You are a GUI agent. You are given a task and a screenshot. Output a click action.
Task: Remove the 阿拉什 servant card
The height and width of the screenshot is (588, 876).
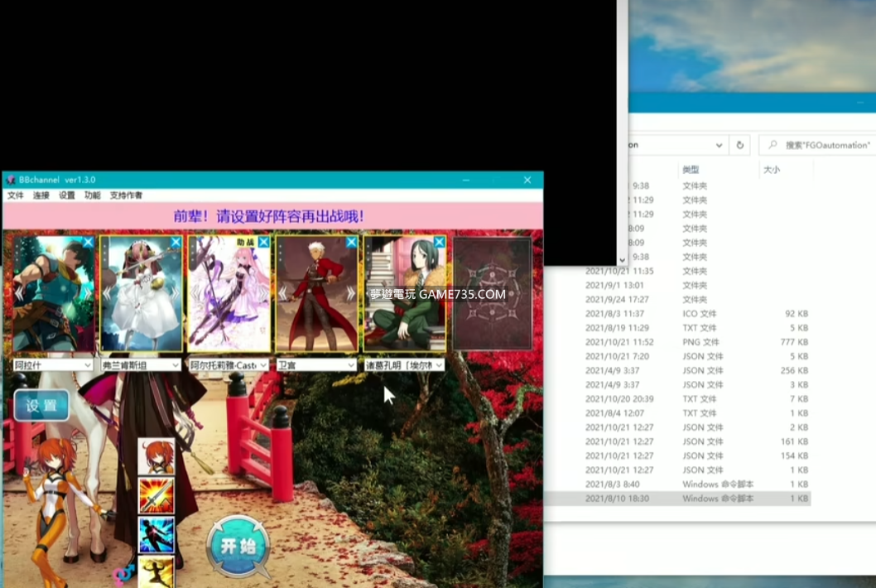point(88,242)
